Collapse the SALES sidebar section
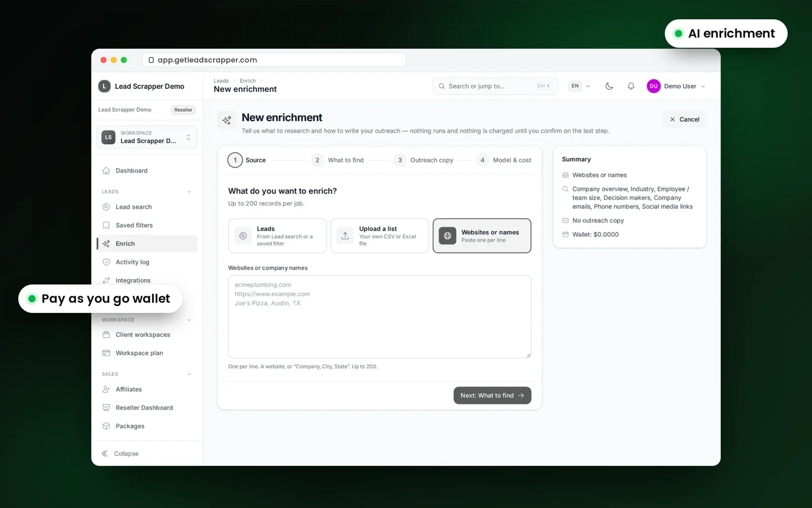 (189, 374)
